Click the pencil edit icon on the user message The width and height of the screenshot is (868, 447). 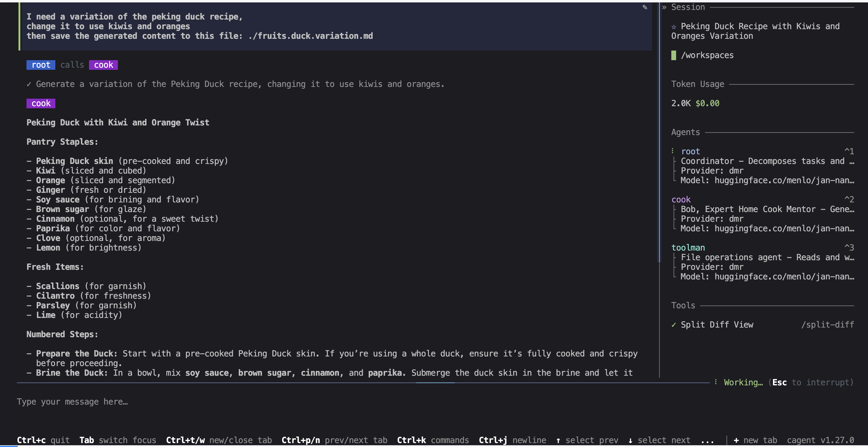645,8
